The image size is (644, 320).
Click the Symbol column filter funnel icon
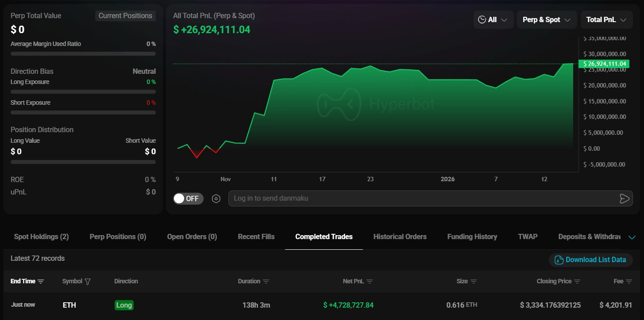tap(88, 282)
